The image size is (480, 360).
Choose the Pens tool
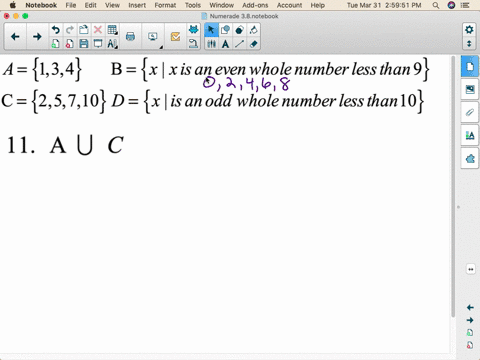click(211, 44)
